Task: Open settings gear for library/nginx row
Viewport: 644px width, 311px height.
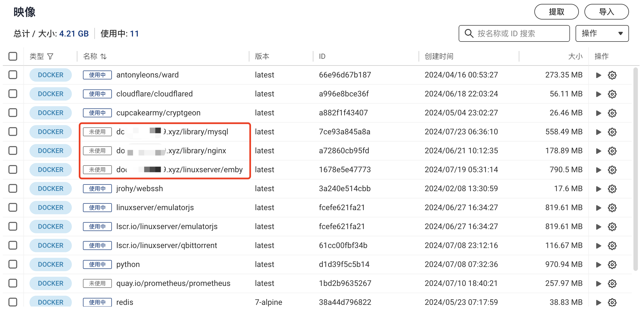Action: coord(612,151)
